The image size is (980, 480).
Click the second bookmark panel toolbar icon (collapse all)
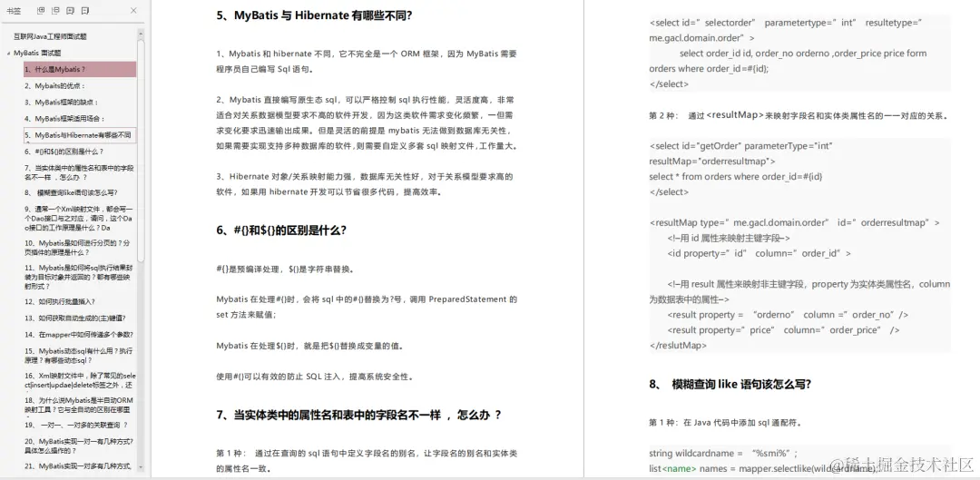55,11
